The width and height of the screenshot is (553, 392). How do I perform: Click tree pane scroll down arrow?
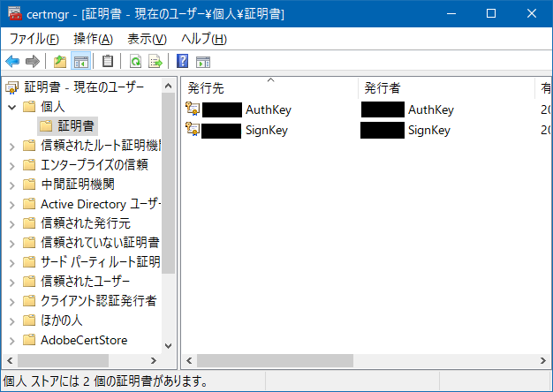click(x=168, y=346)
